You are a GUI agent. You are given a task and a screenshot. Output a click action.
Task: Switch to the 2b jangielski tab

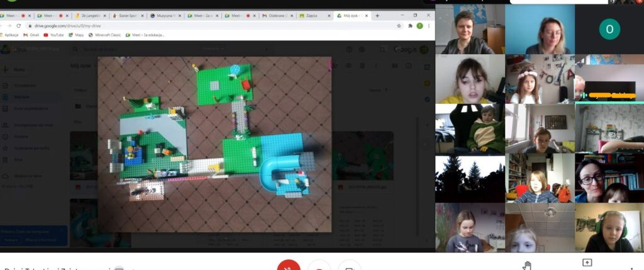click(x=91, y=16)
